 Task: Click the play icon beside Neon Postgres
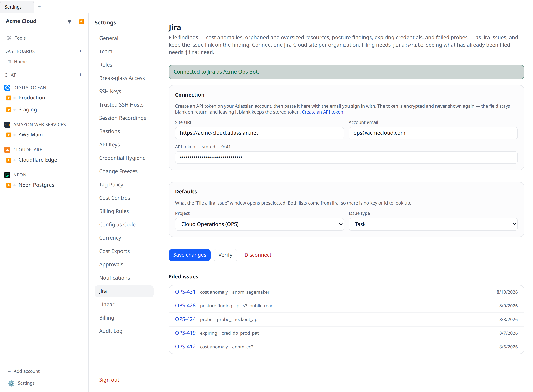[9, 185]
